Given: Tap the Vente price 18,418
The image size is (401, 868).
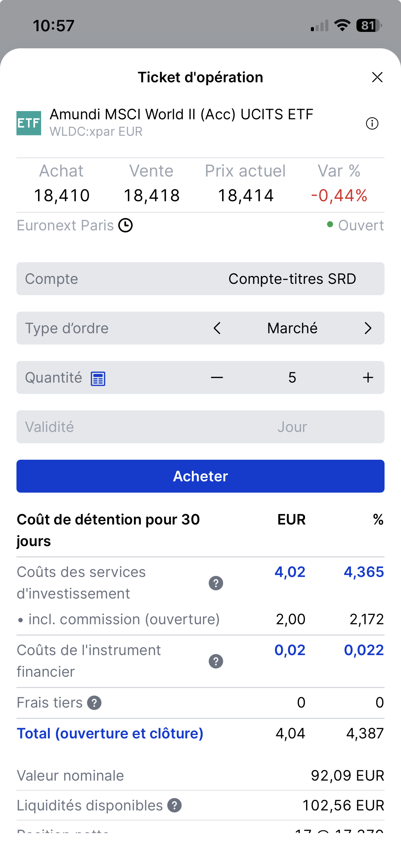Looking at the screenshot, I should [x=151, y=196].
